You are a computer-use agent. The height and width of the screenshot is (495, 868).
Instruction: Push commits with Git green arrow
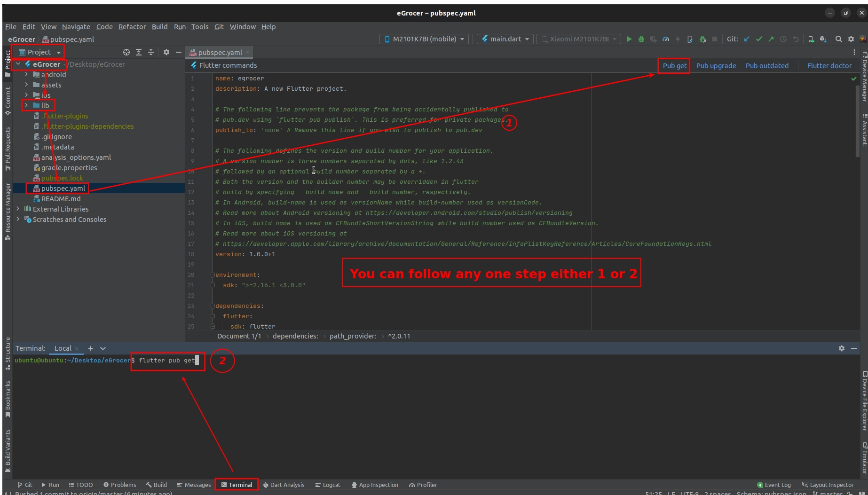(x=771, y=39)
